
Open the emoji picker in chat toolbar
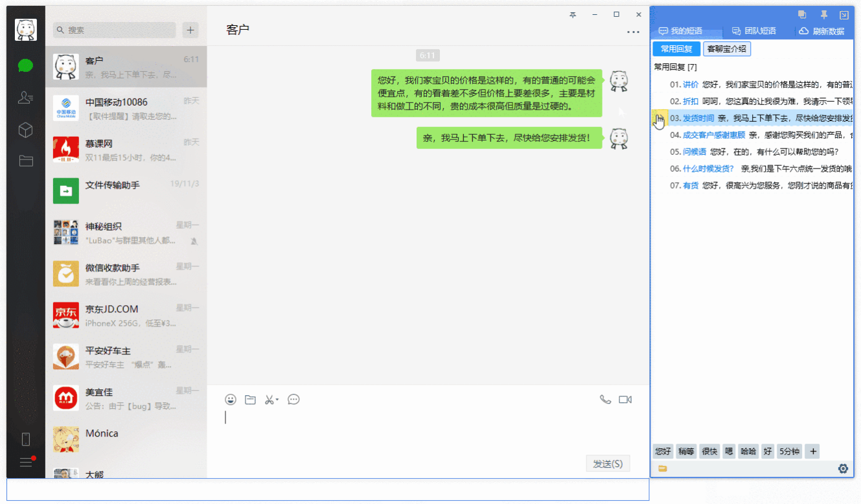231,400
